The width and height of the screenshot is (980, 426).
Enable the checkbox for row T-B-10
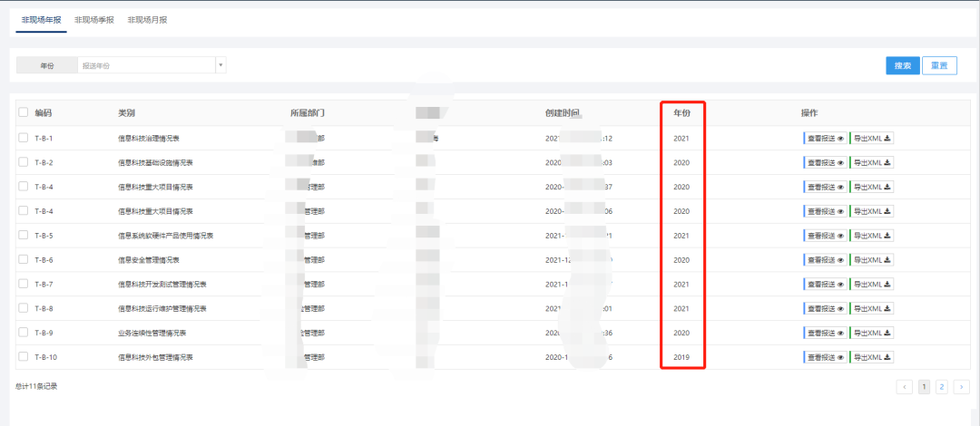[x=23, y=357]
